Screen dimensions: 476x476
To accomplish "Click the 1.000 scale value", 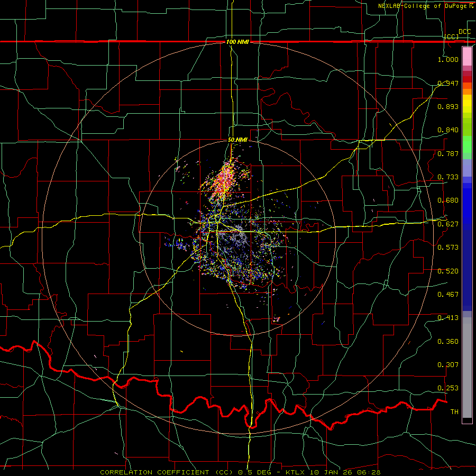I will click(448, 59).
